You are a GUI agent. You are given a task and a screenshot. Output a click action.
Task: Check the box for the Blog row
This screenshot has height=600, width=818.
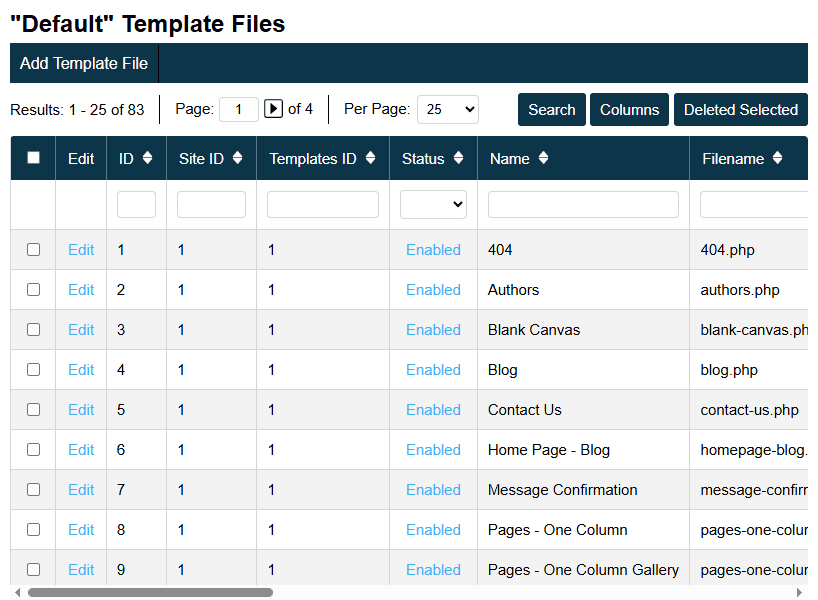[33, 369]
